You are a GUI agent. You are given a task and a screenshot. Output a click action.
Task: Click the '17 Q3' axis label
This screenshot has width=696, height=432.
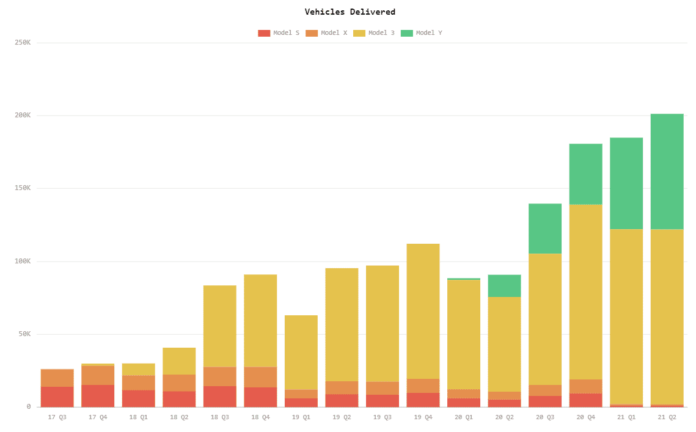[57, 417]
